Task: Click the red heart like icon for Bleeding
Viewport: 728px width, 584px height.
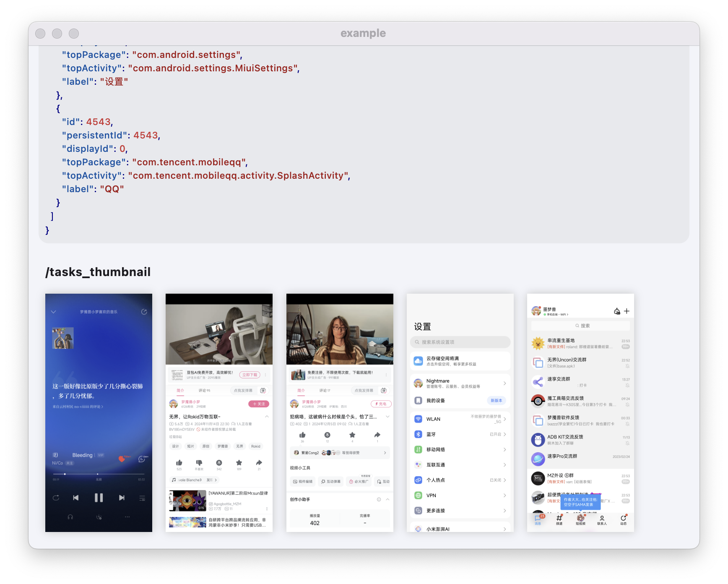Action: [x=122, y=459]
